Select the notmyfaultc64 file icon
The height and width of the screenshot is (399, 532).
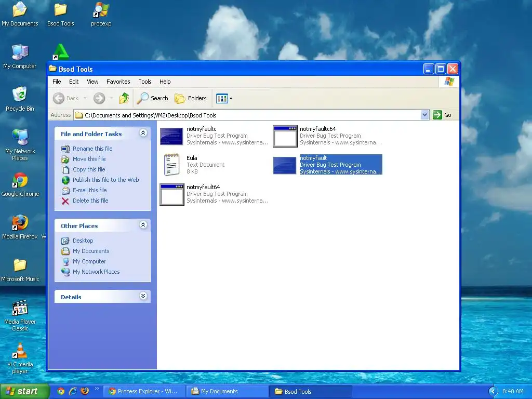[285, 136]
